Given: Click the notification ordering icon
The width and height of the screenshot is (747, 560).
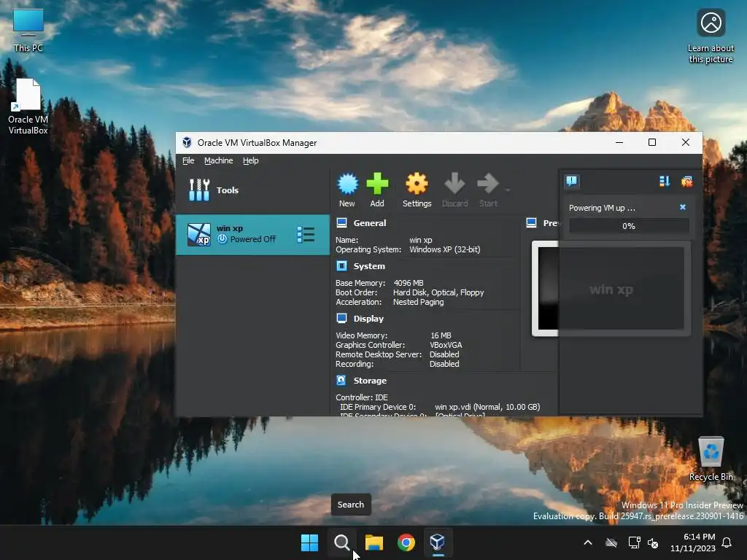Looking at the screenshot, I should (x=665, y=182).
